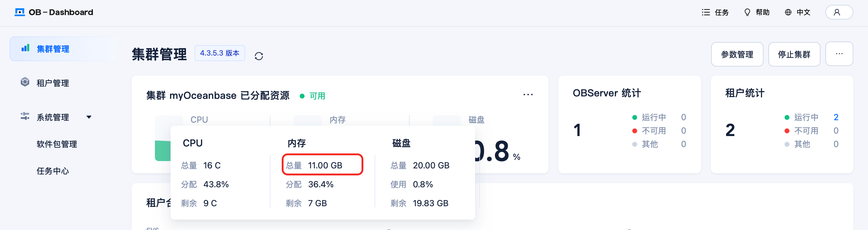Collapse the 系统管理 submenu arrow
The image size is (868, 230).
pos(89,117)
